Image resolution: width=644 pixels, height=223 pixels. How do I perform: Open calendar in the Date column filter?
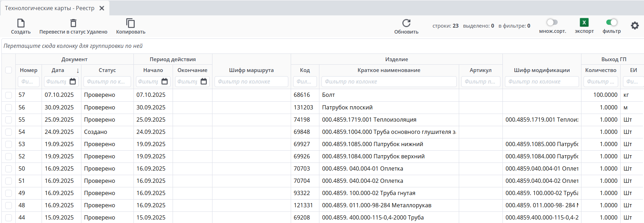coord(73,81)
